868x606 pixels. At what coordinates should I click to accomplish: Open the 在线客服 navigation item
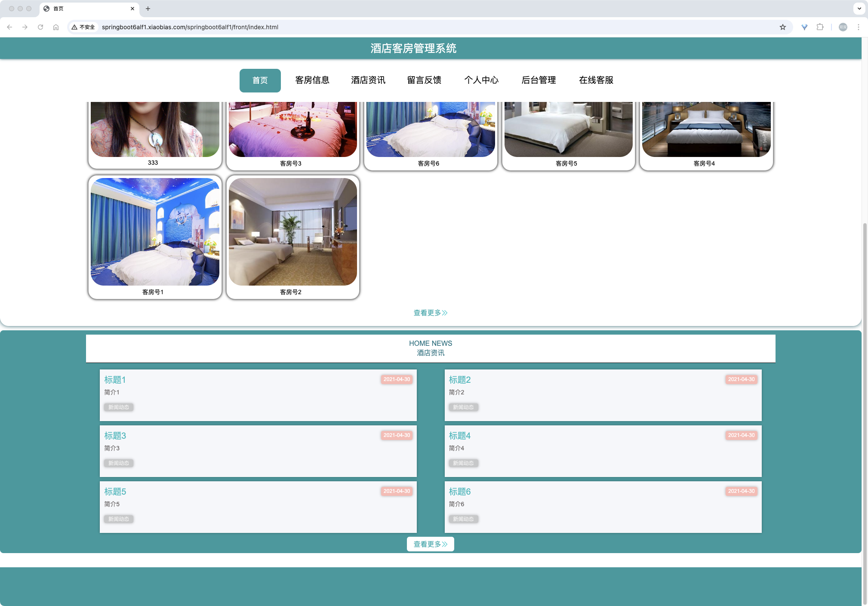point(596,80)
